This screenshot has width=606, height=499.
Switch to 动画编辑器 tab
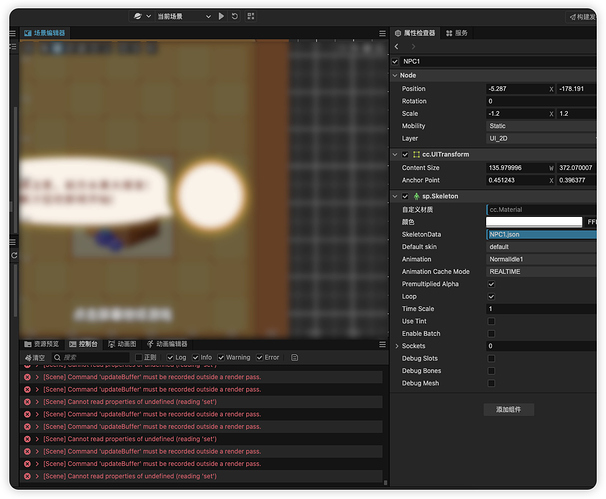tap(167, 344)
